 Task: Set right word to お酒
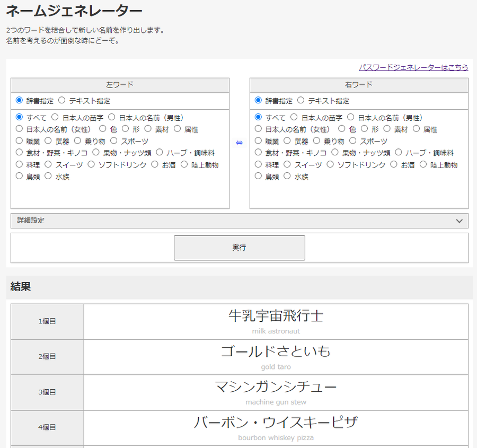[394, 164]
